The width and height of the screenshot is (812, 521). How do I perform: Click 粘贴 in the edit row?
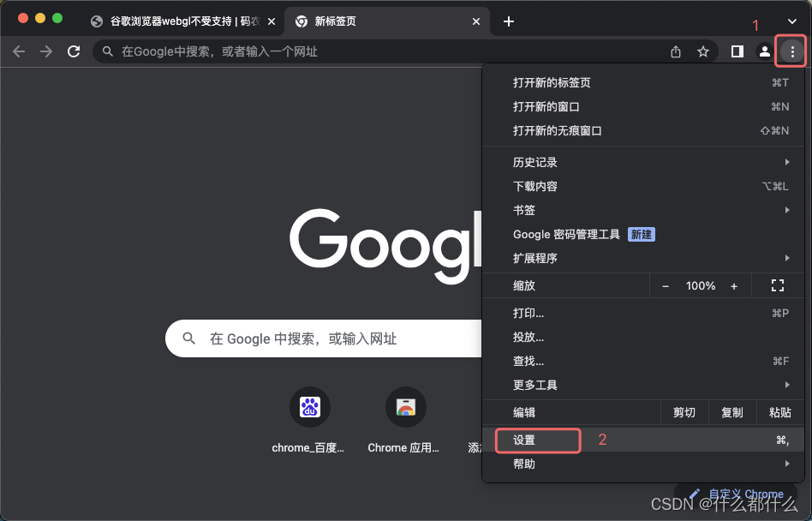point(780,412)
